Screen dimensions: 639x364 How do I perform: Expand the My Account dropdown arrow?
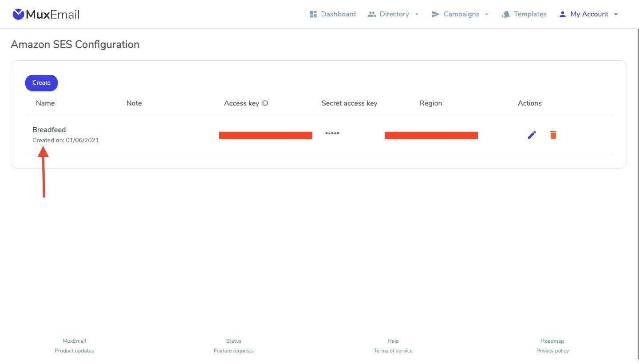coord(616,14)
